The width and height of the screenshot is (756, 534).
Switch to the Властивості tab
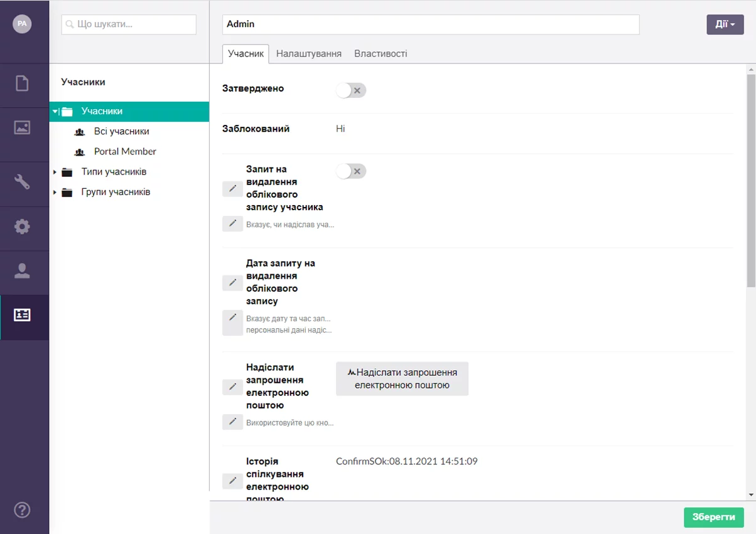coord(381,54)
